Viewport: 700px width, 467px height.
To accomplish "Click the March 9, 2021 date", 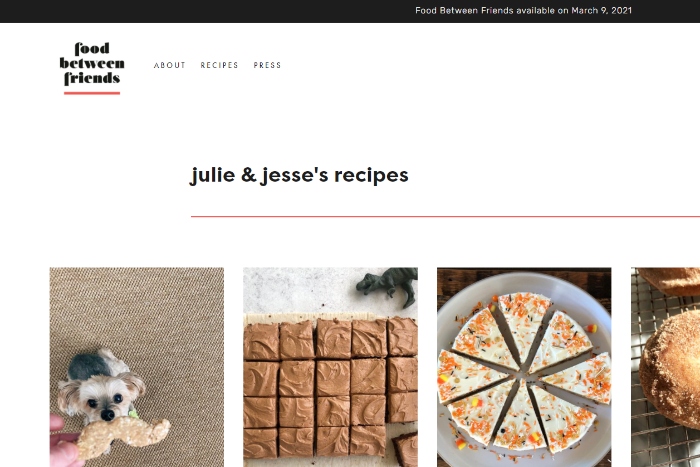I will 601,10.
